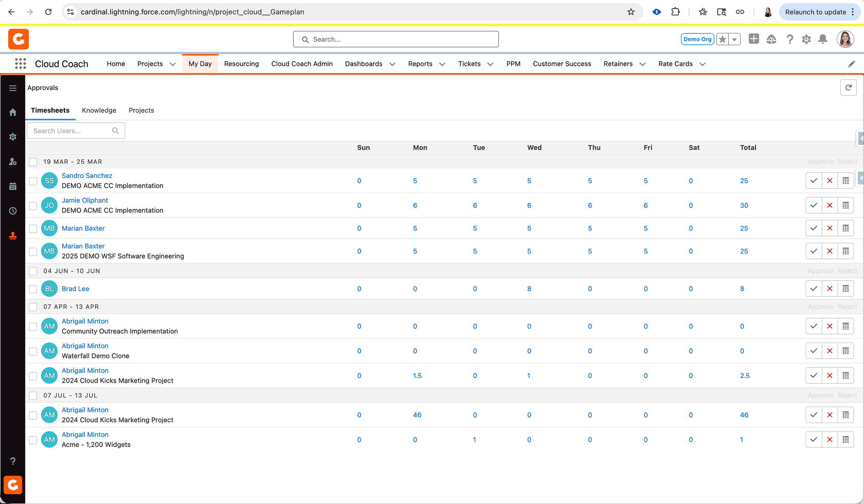
Task: Open the Demo Org badge button
Action: coord(697,39)
